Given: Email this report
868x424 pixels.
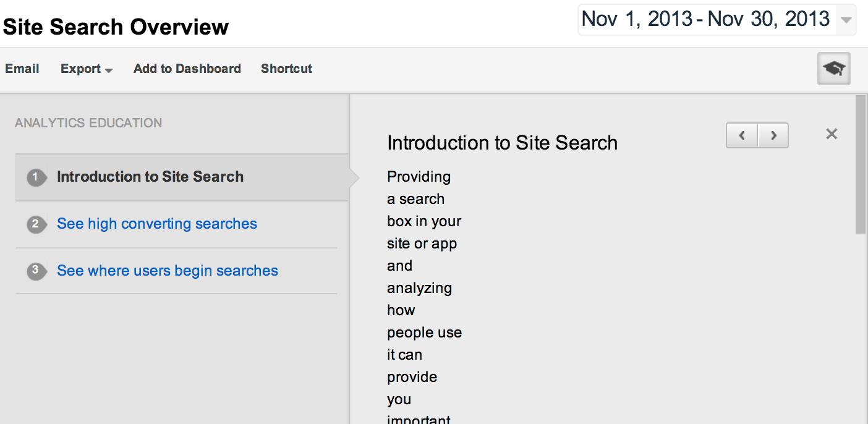Looking at the screenshot, I should coord(22,69).
